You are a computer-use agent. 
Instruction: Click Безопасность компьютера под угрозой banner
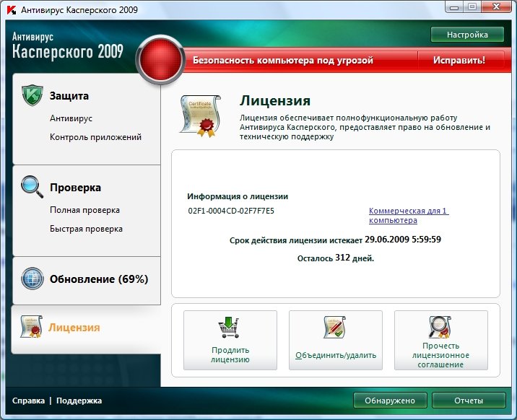(283, 61)
